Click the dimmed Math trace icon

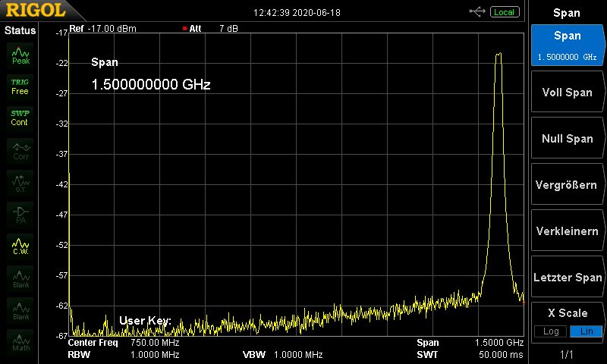(x=20, y=342)
